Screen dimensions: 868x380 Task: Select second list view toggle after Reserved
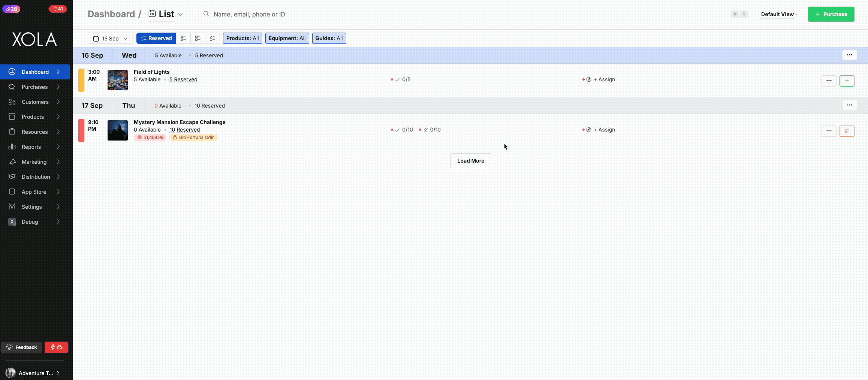click(183, 38)
